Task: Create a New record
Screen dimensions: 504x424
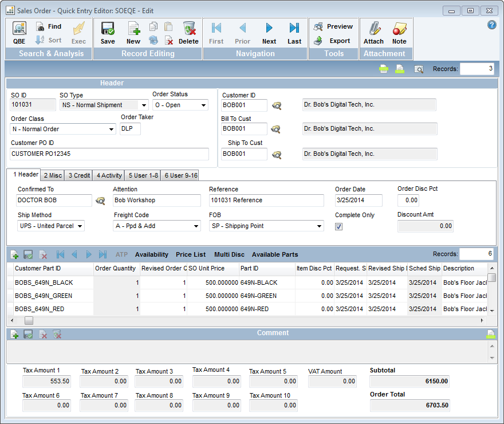Action: [133, 33]
